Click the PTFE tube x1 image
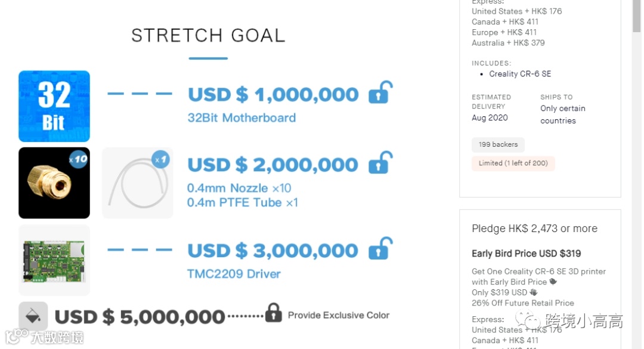The height and width of the screenshot is (349, 644). click(x=137, y=183)
